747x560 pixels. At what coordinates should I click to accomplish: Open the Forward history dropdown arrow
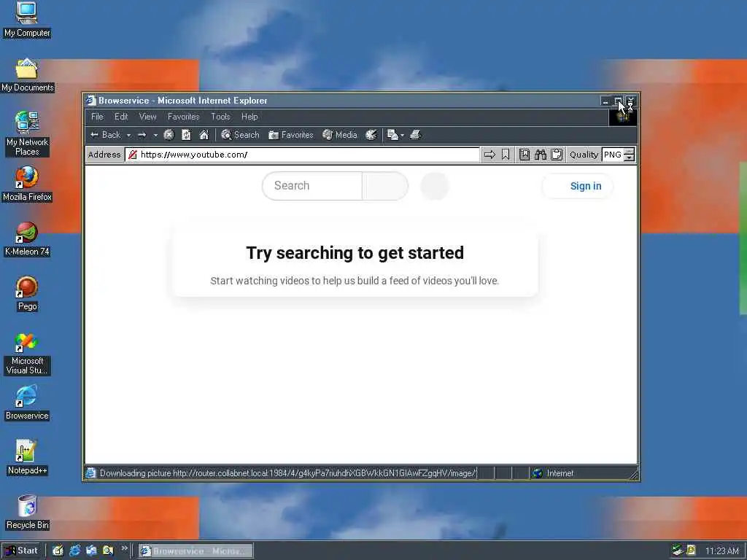pyautogui.click(x=155, y=136)
